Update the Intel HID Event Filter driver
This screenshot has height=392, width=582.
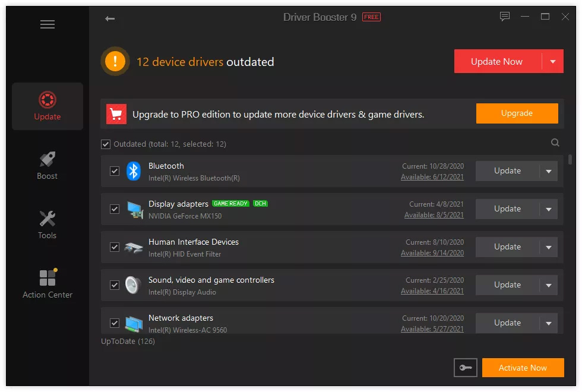(x=507, y=247)
